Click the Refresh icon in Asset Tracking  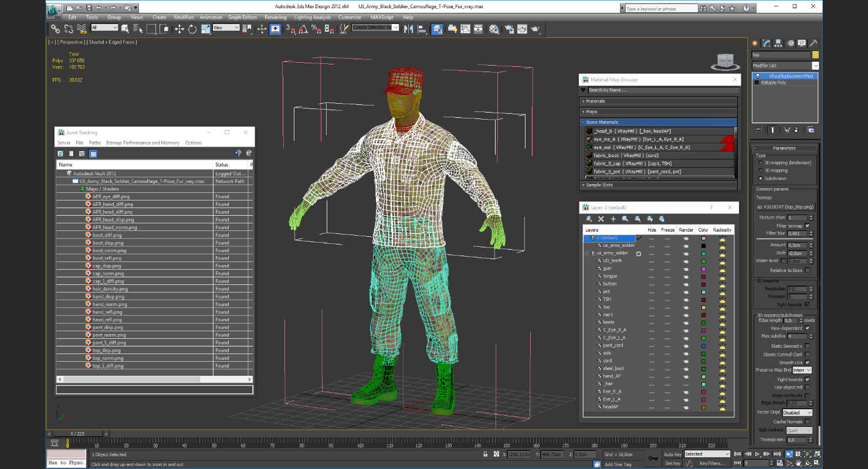(60, 154)
